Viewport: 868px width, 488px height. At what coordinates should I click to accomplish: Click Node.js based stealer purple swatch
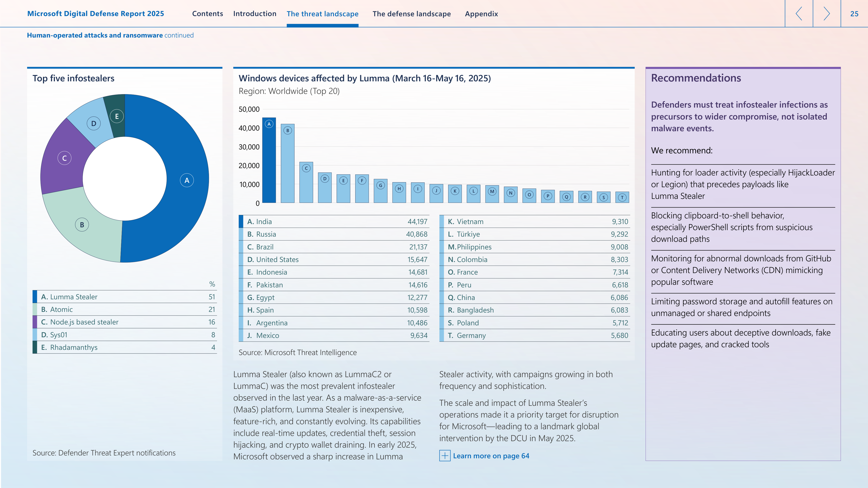point(35,322)
